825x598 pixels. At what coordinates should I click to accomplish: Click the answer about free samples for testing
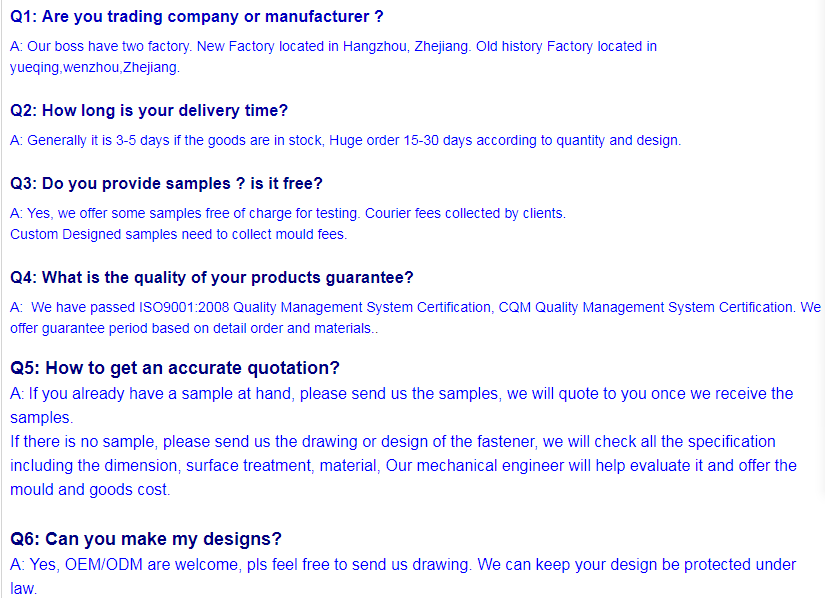pos(288,214)
